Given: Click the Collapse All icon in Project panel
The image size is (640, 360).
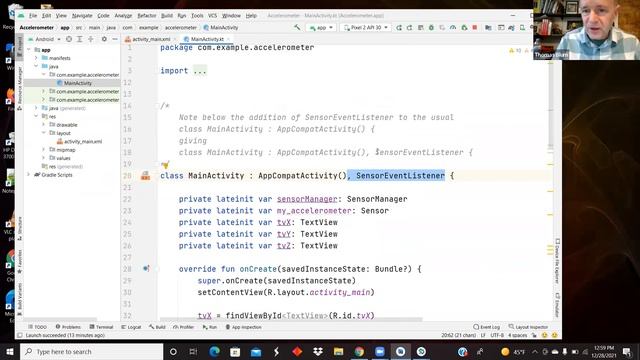Looking at the screenshot, I should [91, 39].
